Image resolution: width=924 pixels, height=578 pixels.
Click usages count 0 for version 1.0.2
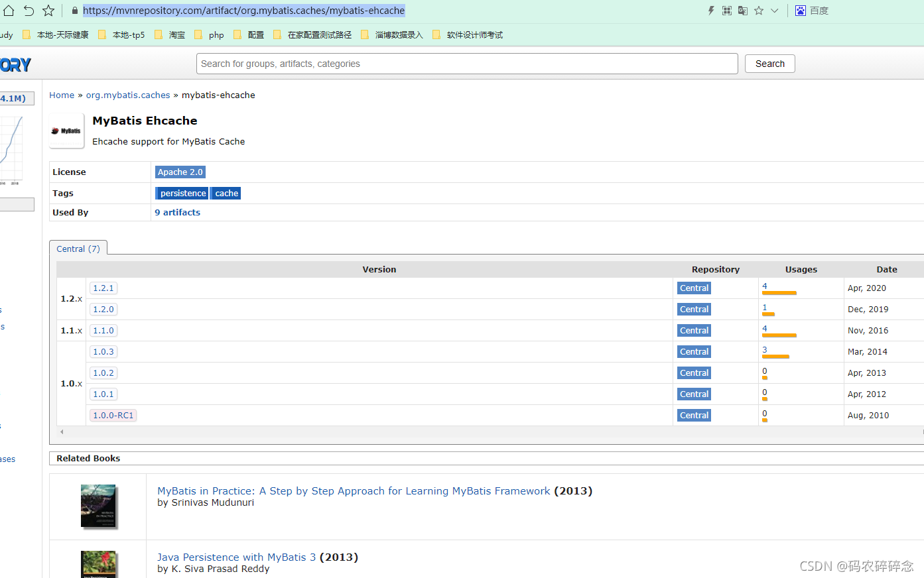[765, 371]
